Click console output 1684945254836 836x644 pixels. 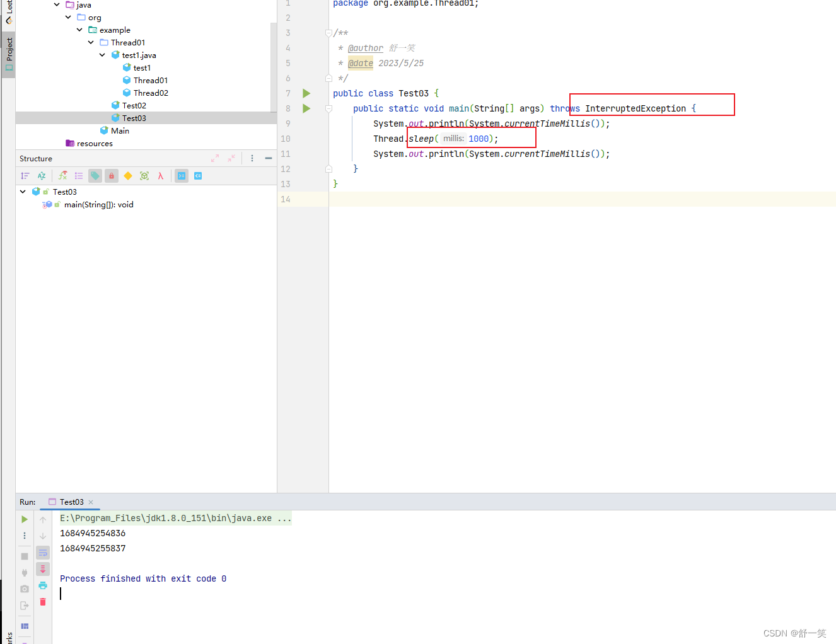(93, 533)
